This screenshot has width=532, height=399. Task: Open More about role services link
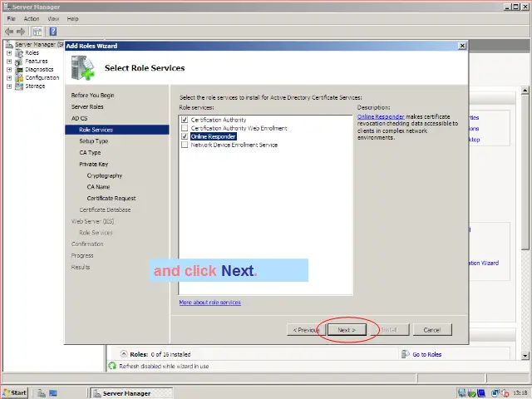point(210,303)
